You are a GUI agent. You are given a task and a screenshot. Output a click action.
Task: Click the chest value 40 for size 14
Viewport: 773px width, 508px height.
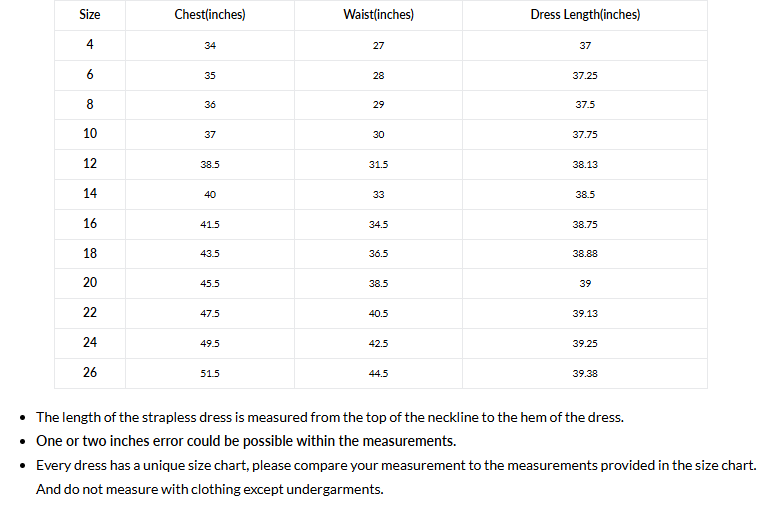click(x=210, y=195)
